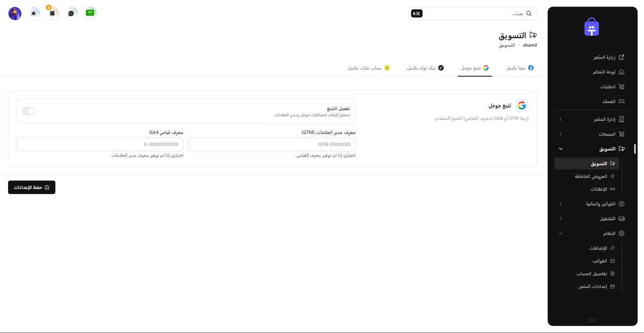Select highlighted التسويق sub-item in sidebar
Viewport: 644px width, 333px height.
click(587, 163)
